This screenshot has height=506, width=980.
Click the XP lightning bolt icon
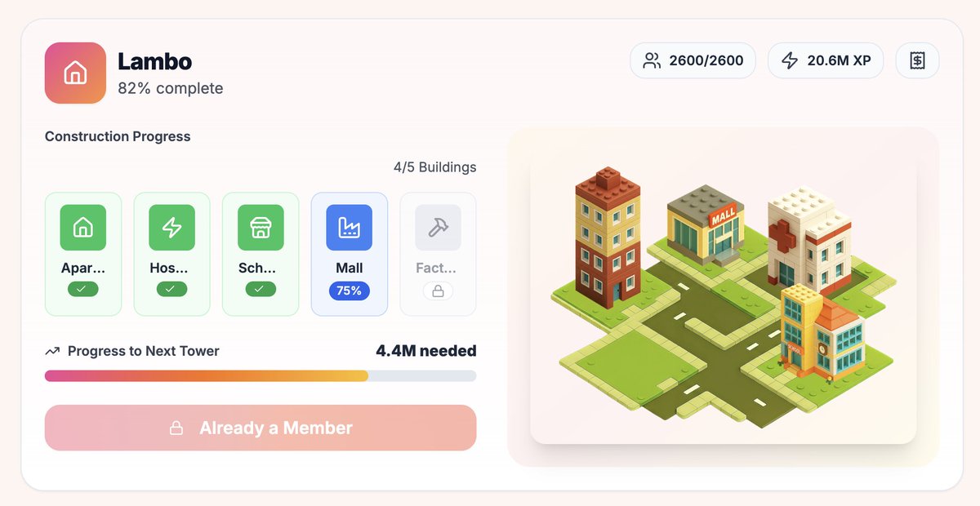click(790, 60)
